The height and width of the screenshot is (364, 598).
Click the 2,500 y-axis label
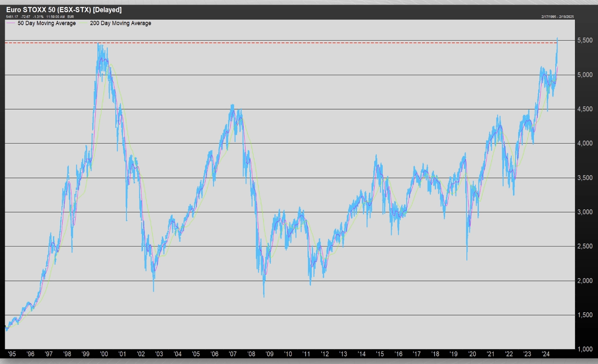(584, 246)
